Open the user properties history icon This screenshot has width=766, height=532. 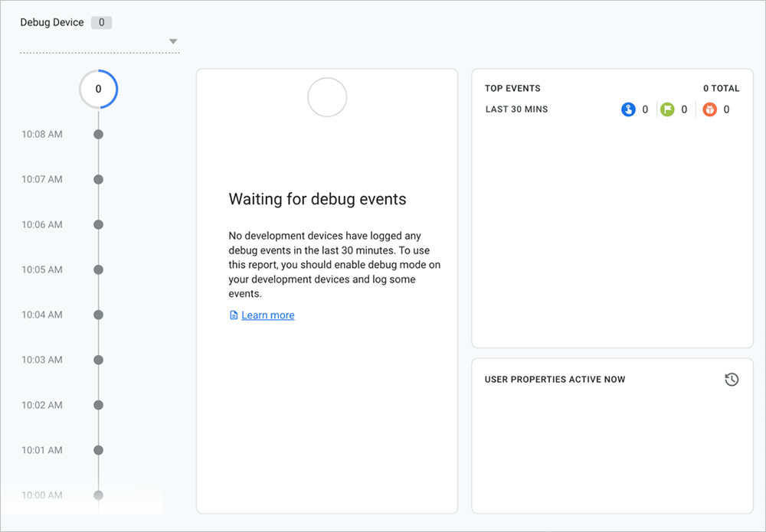(732, 380)
